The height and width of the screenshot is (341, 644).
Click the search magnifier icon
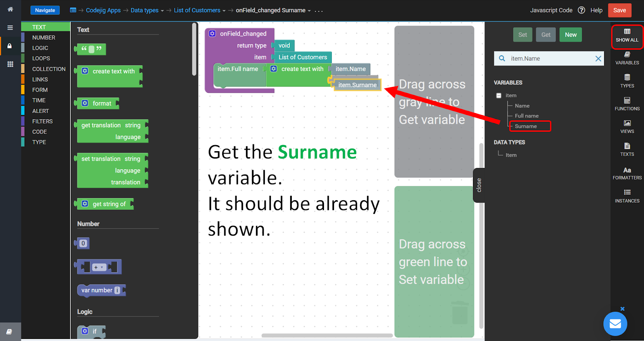point(502,58)
